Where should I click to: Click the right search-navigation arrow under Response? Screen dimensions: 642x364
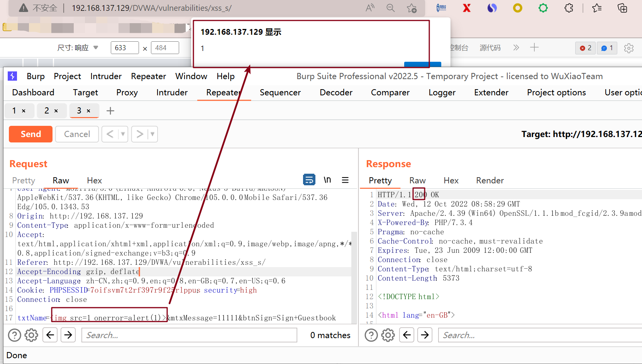click(425, 335)
